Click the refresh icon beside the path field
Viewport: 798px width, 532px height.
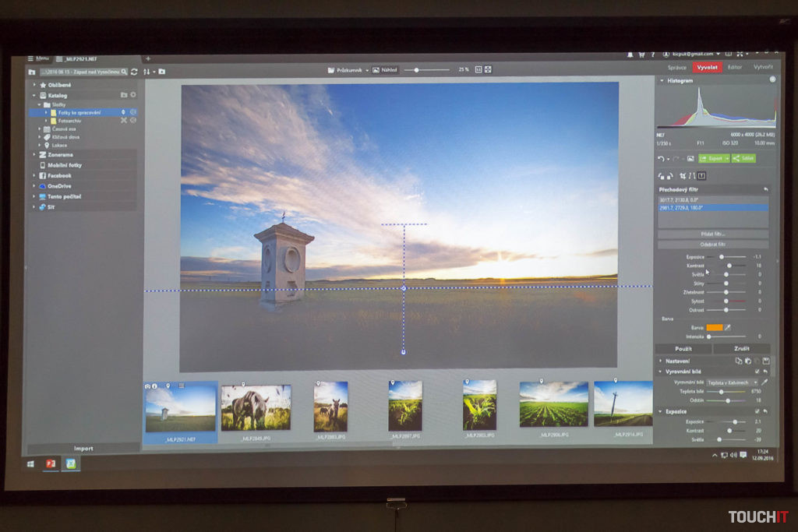click(x=134, y=72)
